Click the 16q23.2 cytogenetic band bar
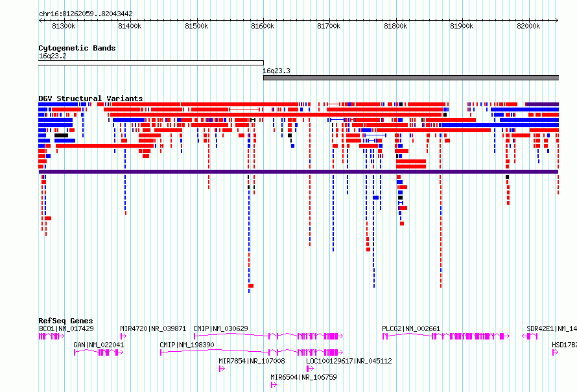The image size is (577, 392). pyautogui.click(x=151, y=63)
